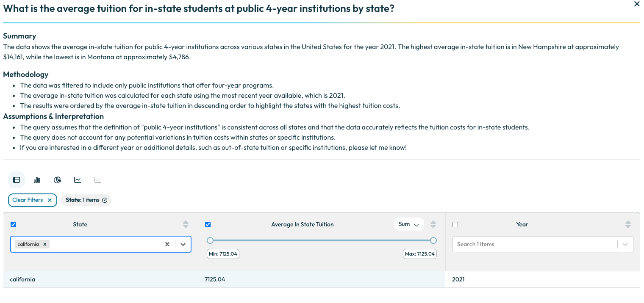The width and height of the screenshot is (644, 303).
Task: Click the Methodology heading
Action: click(26, 74)
